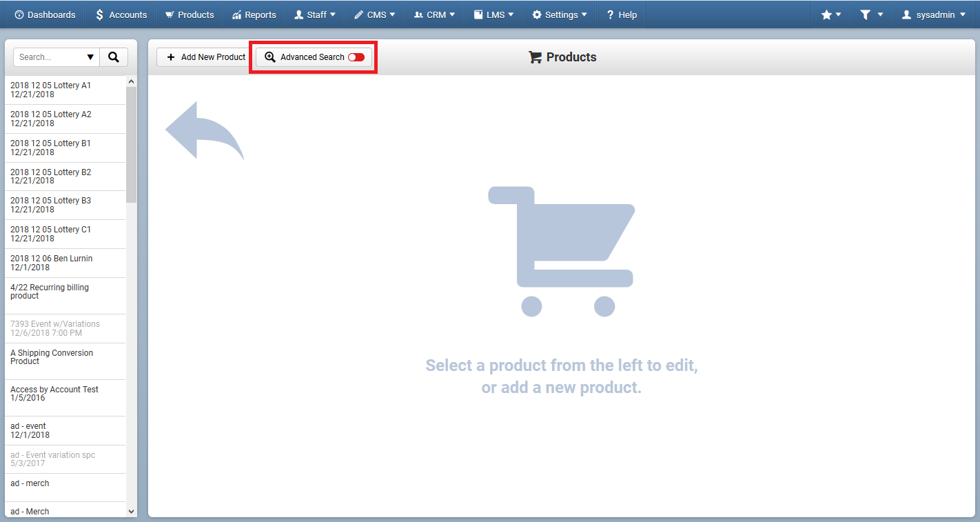Click the Dashboards gauge icon

point(19,14)
